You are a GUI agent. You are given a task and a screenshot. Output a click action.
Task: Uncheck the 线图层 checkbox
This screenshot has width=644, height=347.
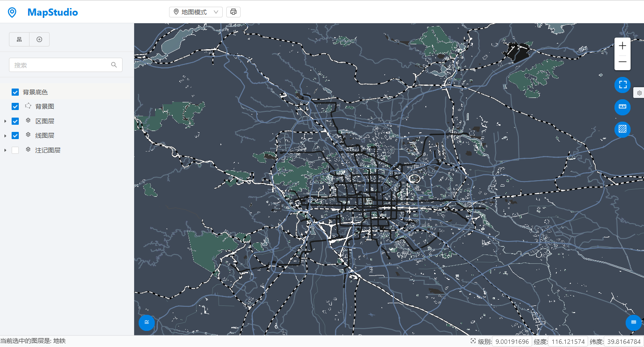point(15,135)
